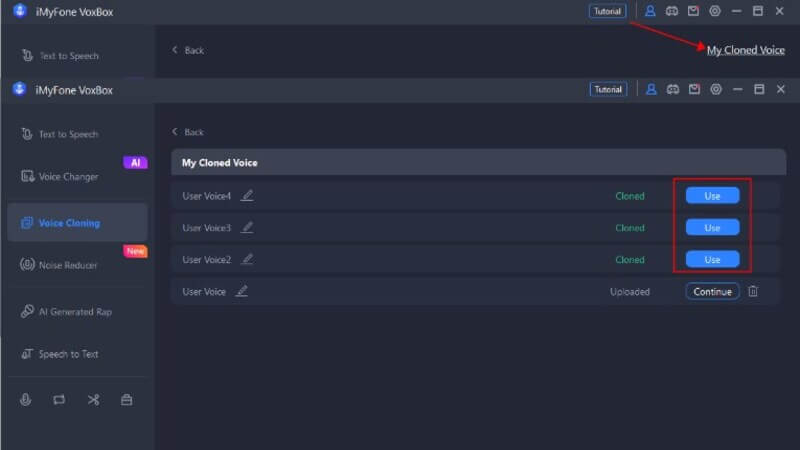Click the Cloned status of User Voice2
The width and height of the screenshot is (800, 450).
[x=630, y=259]
